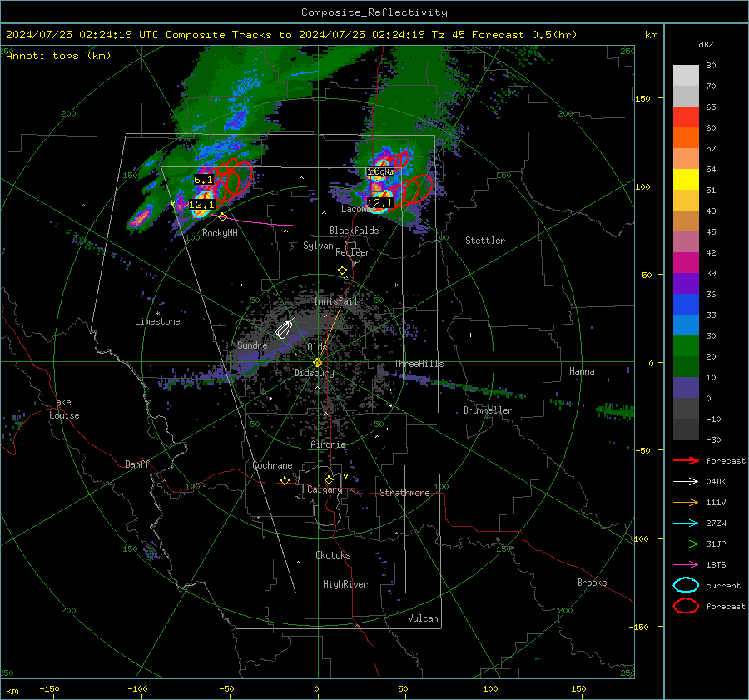Click the cyan current ellipse legend icon
This screenshot has width=749, height=700.
[x=686, y=585]
